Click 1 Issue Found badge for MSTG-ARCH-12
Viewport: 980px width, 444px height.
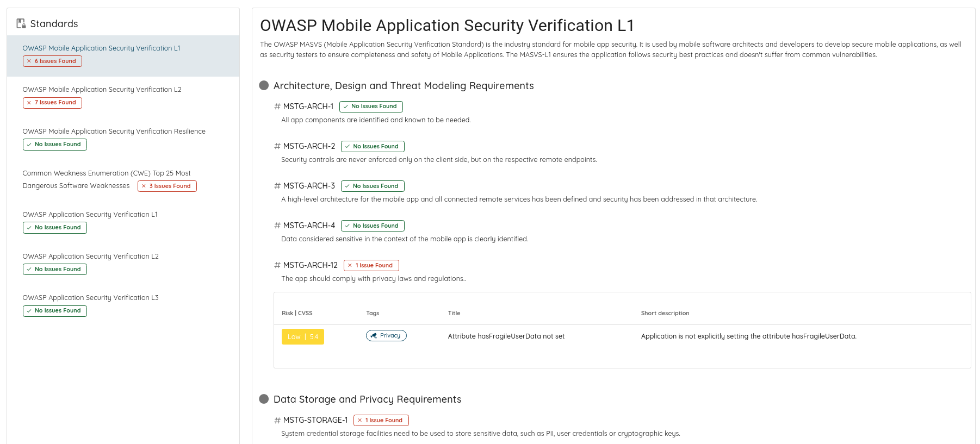click(371, 265)
